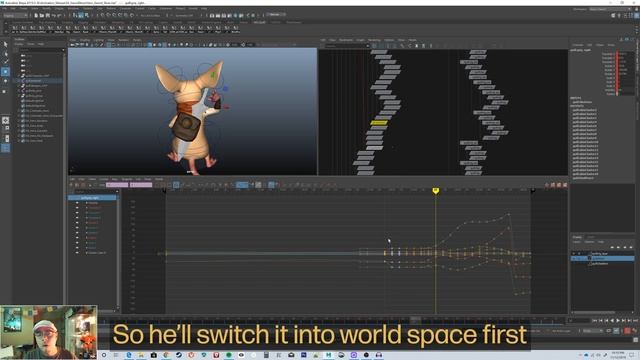Open the Layers menu in Layer Editor
This screenshot has height=360, width=640.
576,242
